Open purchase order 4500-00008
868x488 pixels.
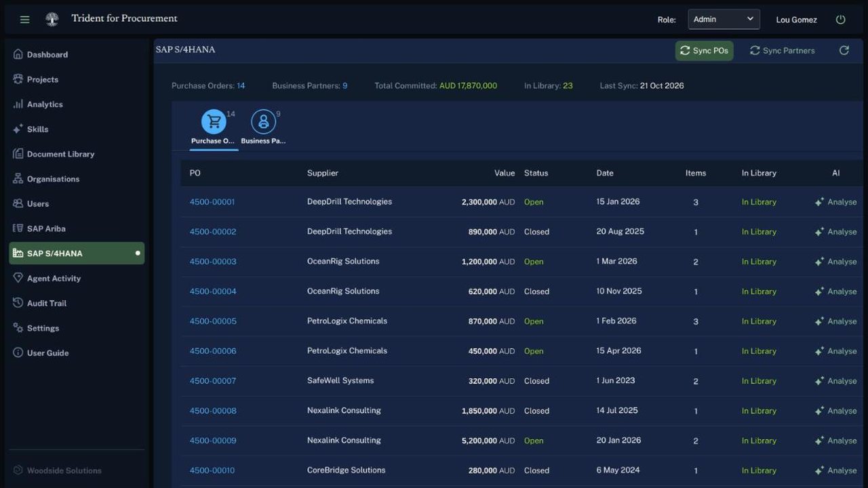pyautogui.click(x=213, y=411)
